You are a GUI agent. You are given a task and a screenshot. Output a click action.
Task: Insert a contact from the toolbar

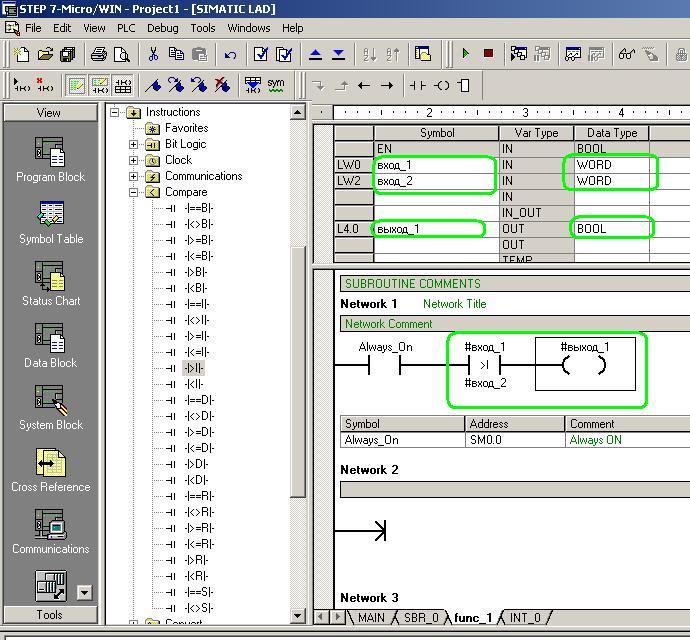418,85
